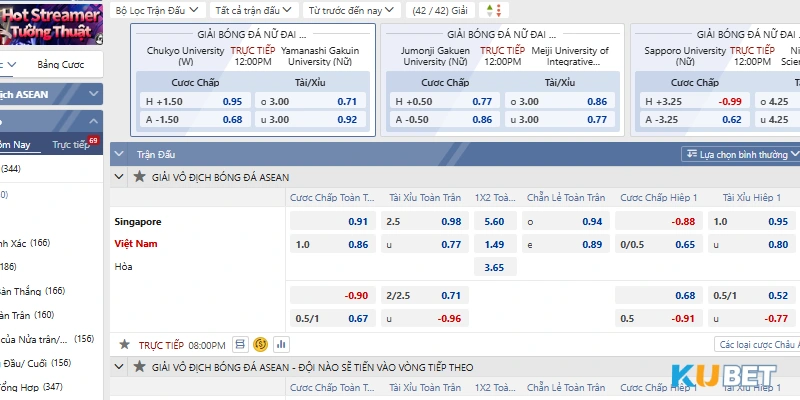Click the star next to TRỰC TIẾP 08:00PM
This screenshot has height=400, width=800.
pos(124,345)
